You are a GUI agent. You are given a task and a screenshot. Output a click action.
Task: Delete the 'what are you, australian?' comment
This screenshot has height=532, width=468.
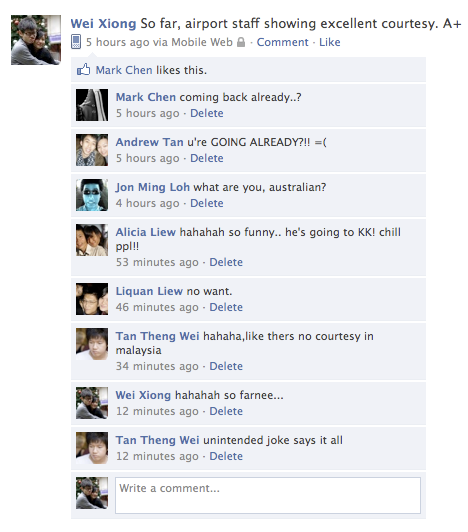(207, 203)
